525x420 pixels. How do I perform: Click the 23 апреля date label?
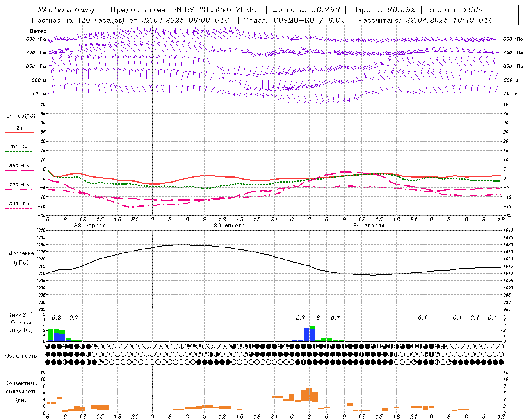(x=229, y=226)
